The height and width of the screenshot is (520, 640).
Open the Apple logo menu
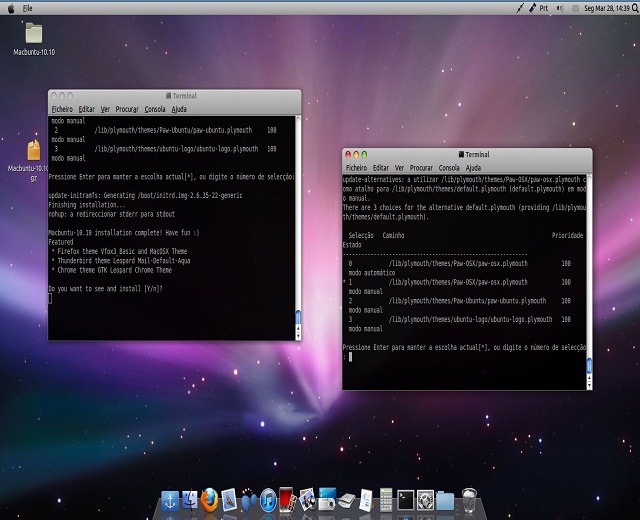(10, 7)
